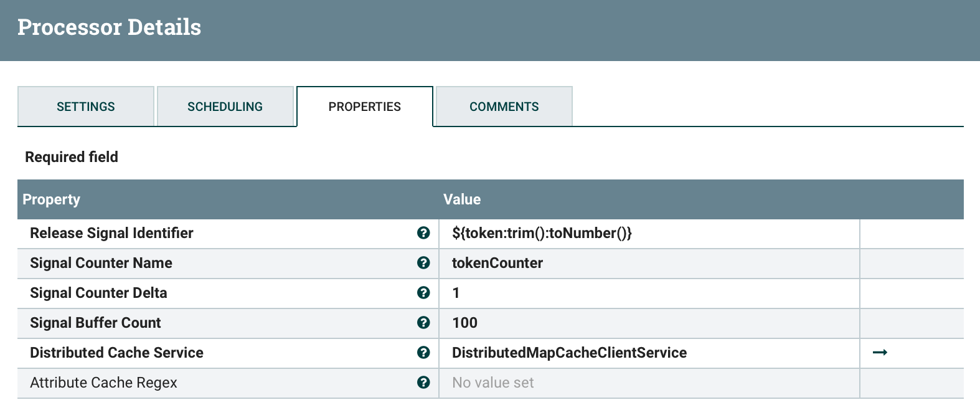Click the Value column header

click(462, 199)
